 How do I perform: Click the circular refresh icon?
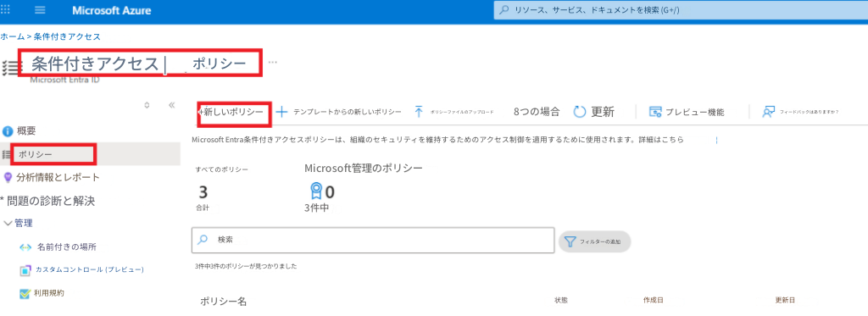point(580,112)
